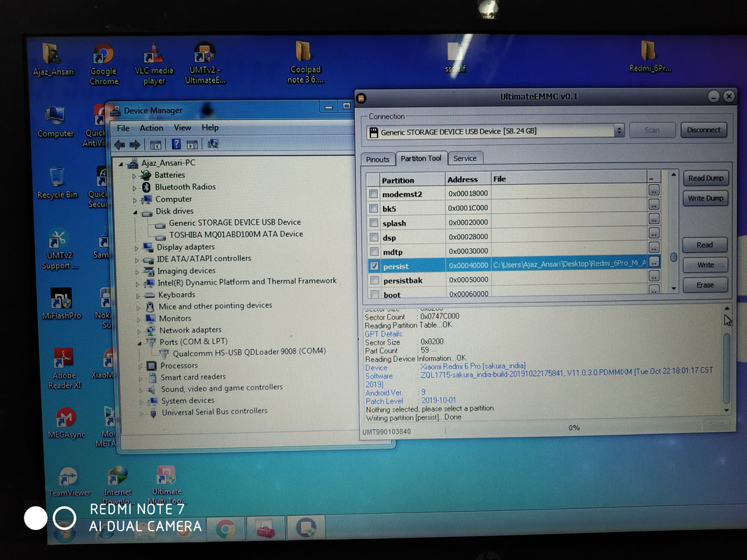The width and height of the screenshot is (747, 560).
Task: Open Adobe Reader XI shortcut
Action: [x=64, y=369]
